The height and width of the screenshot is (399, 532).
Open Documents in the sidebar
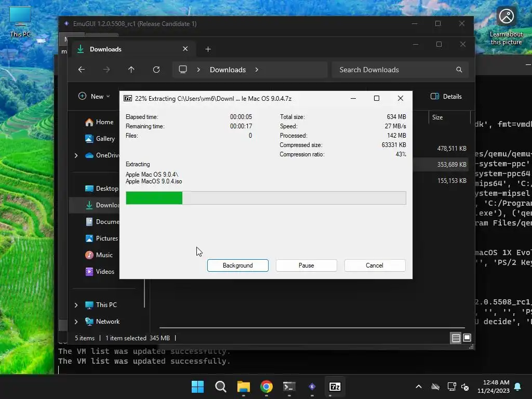click(102, 221)
